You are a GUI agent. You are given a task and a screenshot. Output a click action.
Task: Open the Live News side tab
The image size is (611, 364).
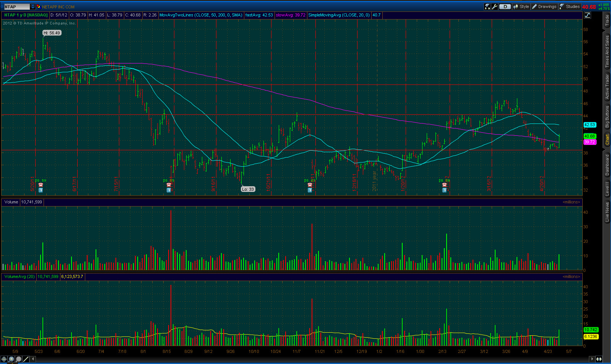point(607,212)
